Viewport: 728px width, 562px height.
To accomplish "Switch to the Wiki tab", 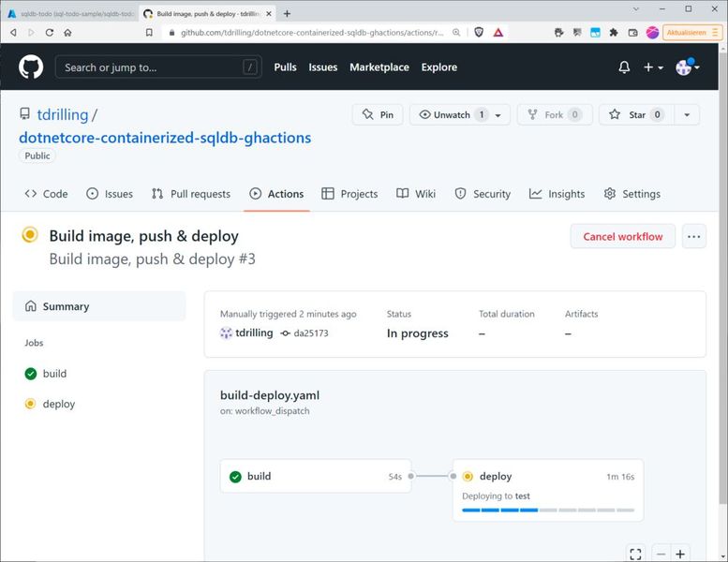I will (x=416, y=194).
